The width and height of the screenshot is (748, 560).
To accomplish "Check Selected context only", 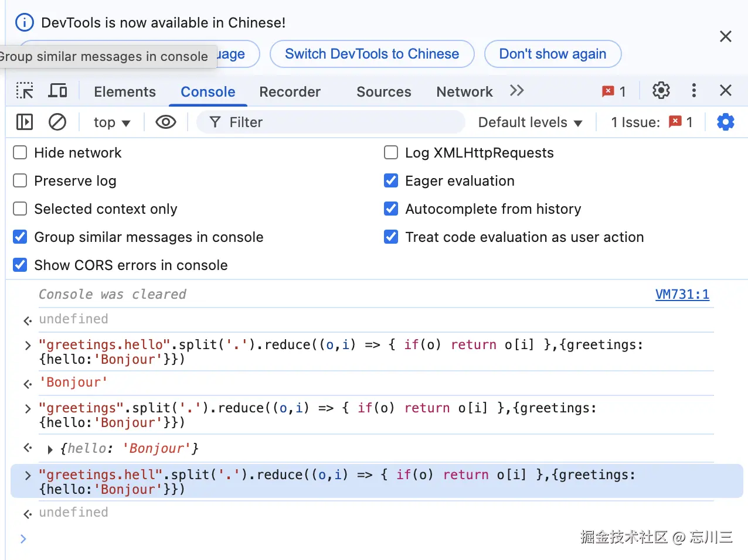I will pyautogui.click(x=20, y=209).
